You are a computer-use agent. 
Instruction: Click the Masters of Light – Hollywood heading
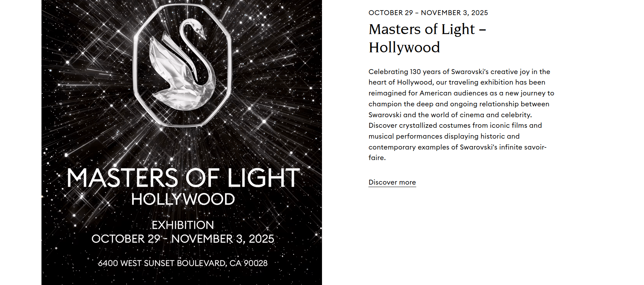(427, 38)
